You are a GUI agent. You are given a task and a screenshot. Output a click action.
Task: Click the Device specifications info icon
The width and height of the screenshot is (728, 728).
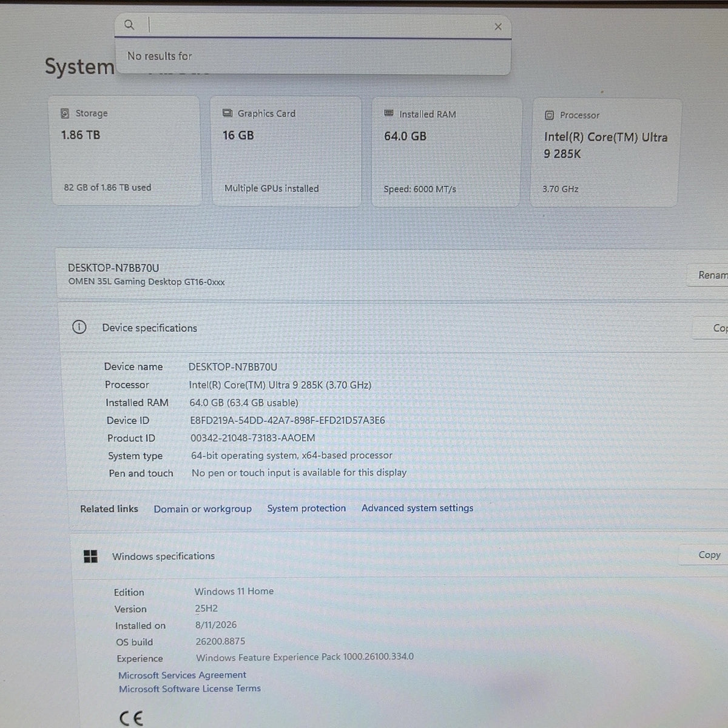click(79, 328)
